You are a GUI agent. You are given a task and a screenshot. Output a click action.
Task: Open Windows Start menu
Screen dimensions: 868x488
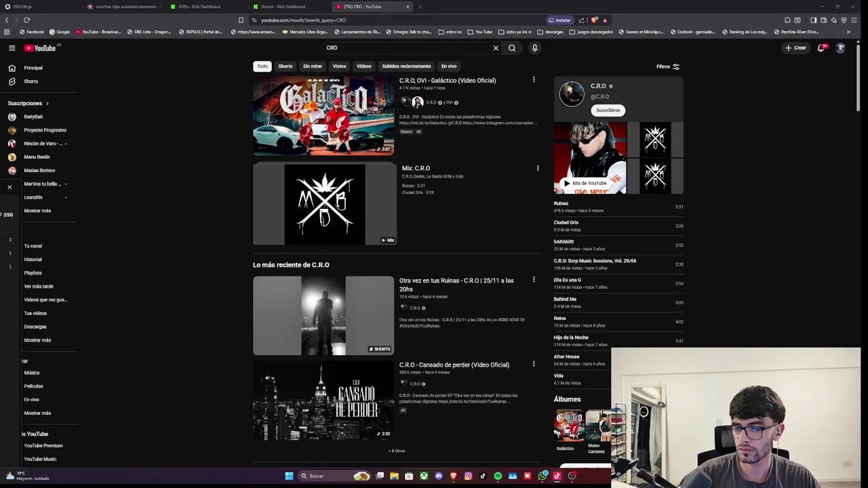click(x=289, y=476)
